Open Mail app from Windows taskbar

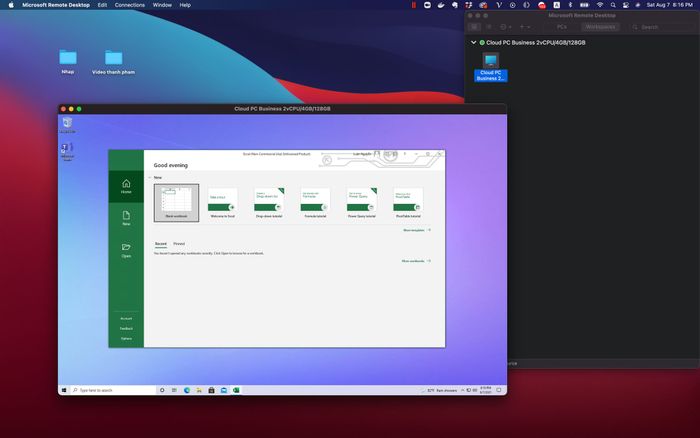pyautogui.click(x=224, y=390)
